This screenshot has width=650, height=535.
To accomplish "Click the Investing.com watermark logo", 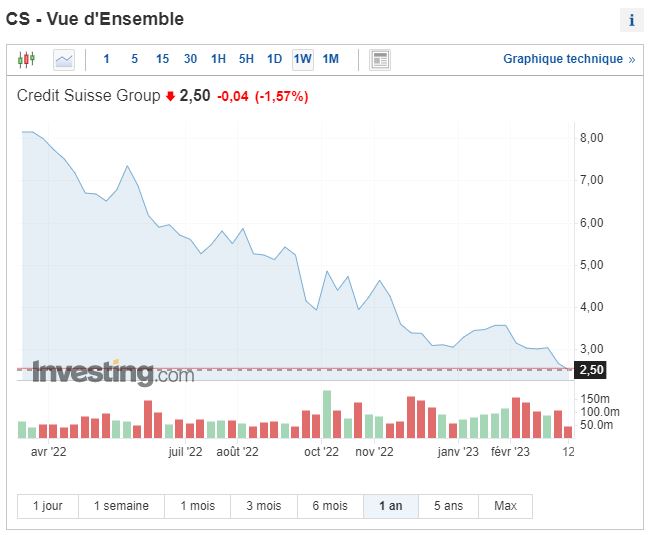I will (x=113, y=373).
